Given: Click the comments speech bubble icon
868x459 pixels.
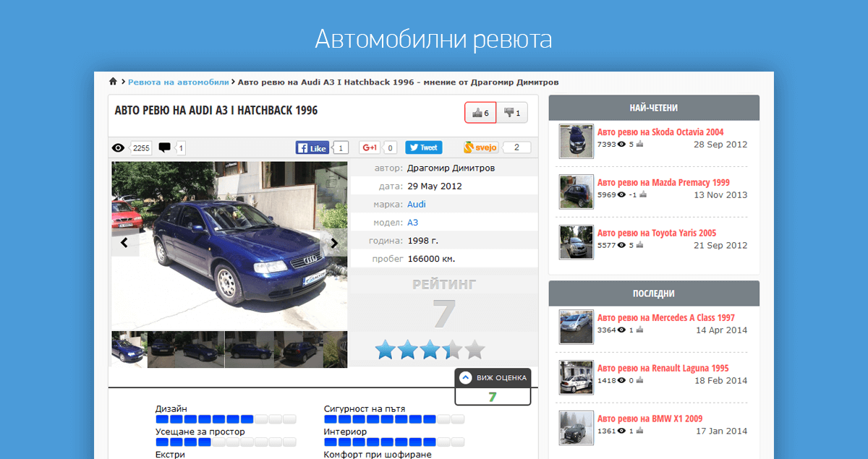Looking at the screenshot, I should pyautogui.click(x=165, y=147).
